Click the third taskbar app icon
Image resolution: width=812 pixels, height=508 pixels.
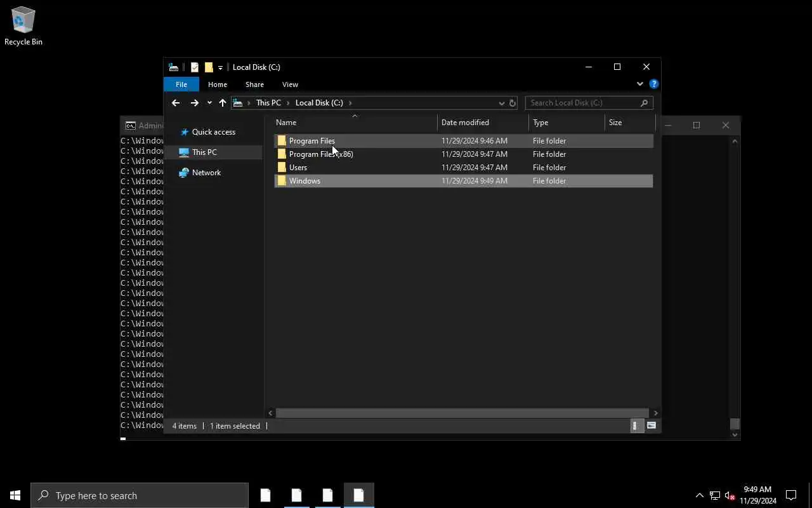tap(327, 495)
